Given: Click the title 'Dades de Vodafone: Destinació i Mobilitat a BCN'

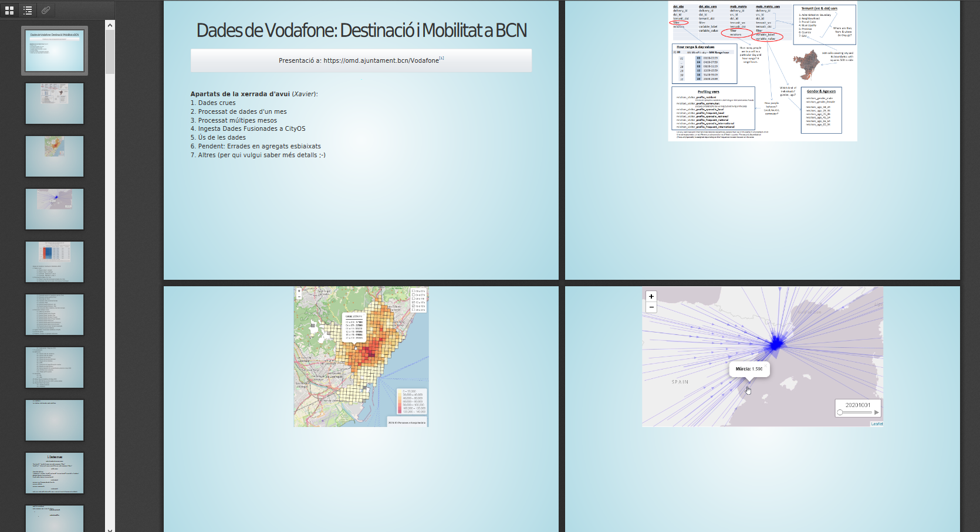Looking at the screenshot, I should click(361, 31).
